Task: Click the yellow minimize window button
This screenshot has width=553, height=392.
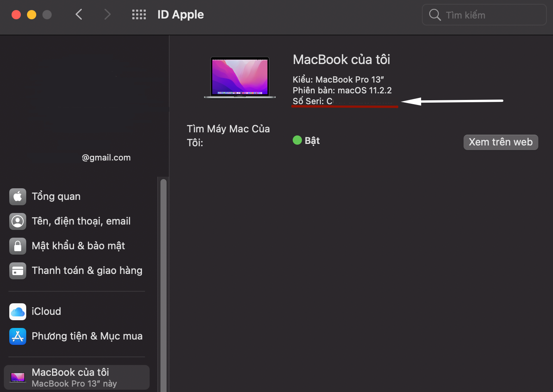Action: 32,15
